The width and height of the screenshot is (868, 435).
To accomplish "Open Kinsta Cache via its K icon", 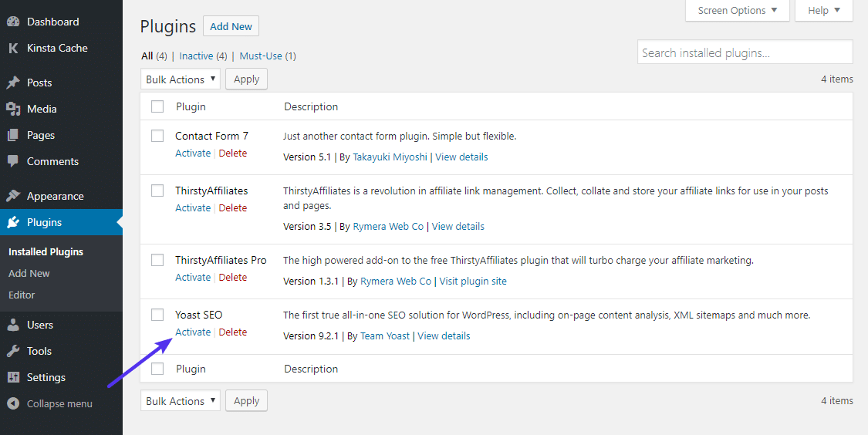I will (13, 48).
